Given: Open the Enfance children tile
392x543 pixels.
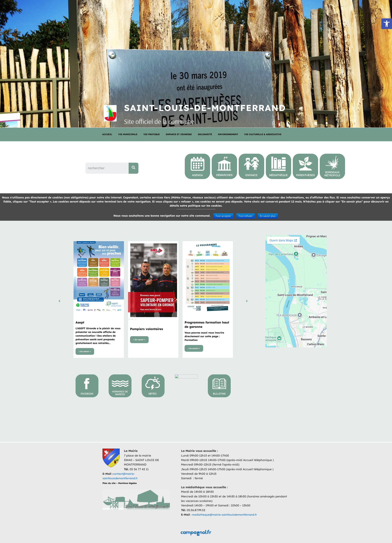Looking at the screenshot, I should (x=251, y=166).
